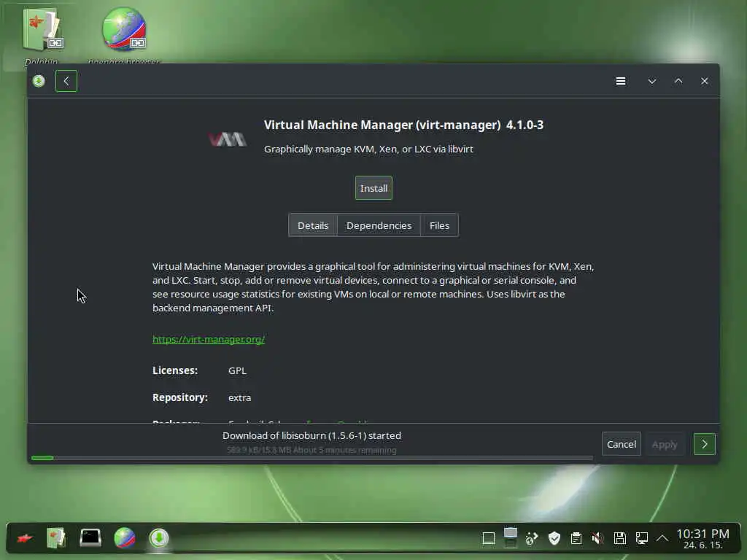747x560 pixels.
Task: Click the updates notifier tray icon
Action: 532,539
